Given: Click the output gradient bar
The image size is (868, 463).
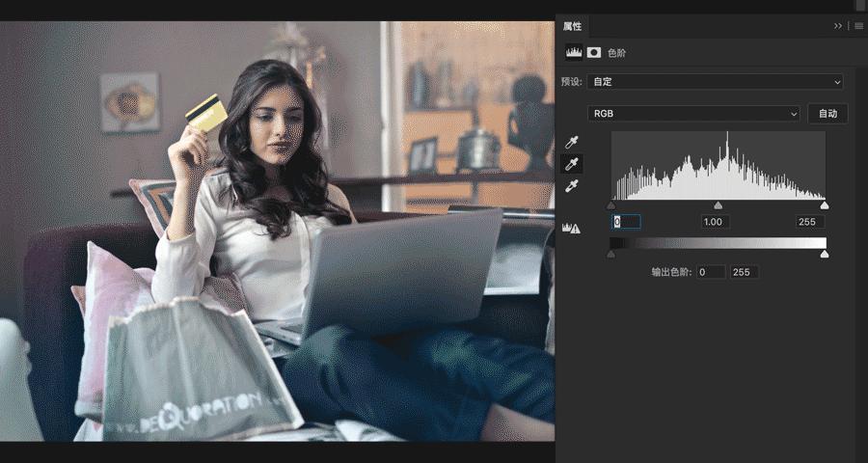Looking at the screenshot, I should tap(718, 243).
